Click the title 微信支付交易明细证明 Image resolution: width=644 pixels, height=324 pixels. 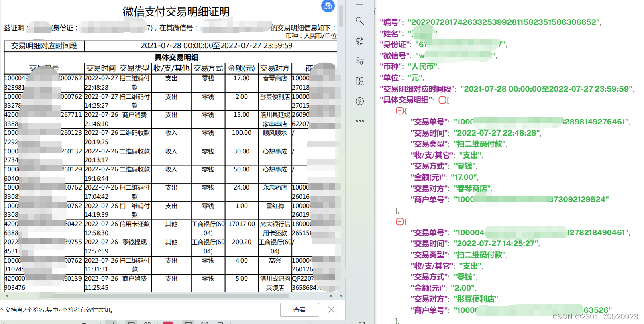click(176, 12)
